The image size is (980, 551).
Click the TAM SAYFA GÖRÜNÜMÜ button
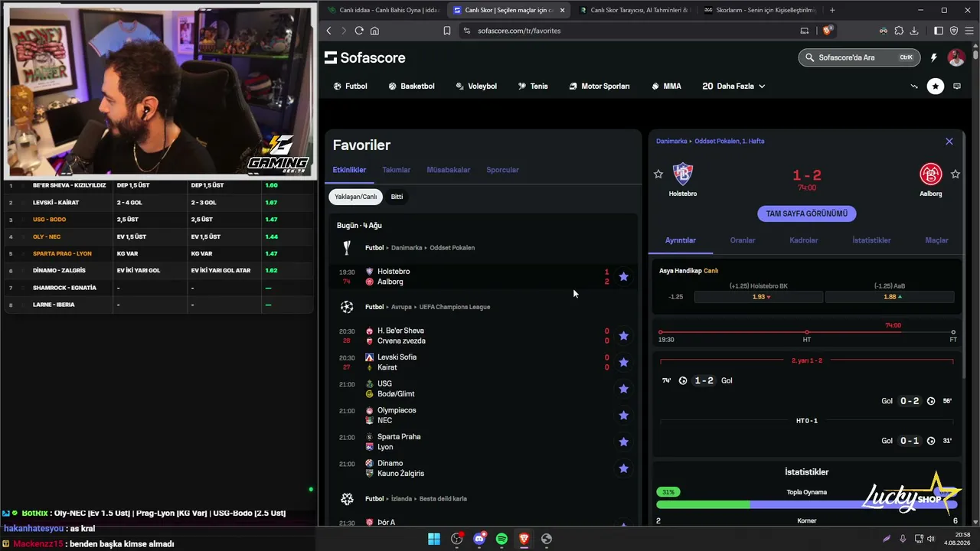(x=807, y=214)
